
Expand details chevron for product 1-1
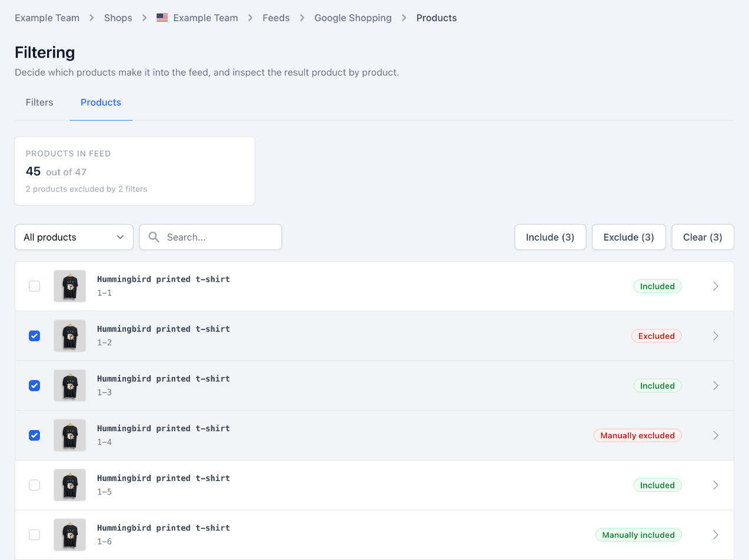pos(715,286)
